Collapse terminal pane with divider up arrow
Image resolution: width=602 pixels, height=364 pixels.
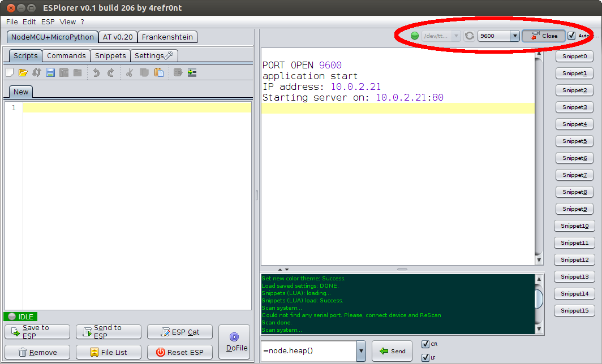pos(280,270)
